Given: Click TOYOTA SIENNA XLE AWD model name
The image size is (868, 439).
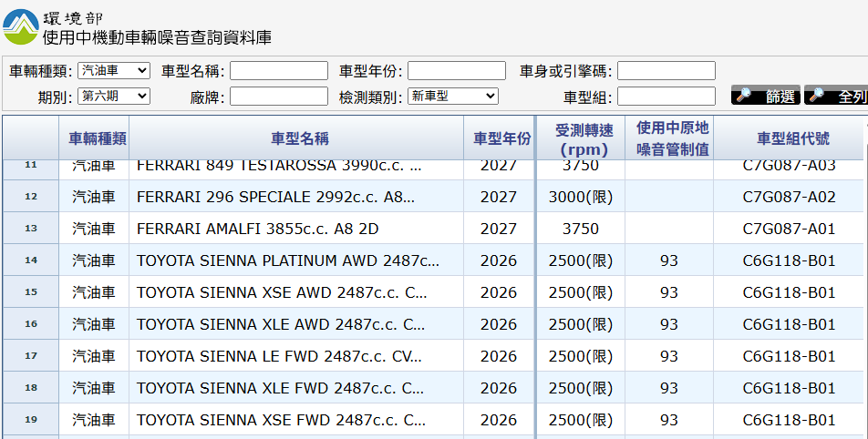Looking at the screenshot, I should 281,324.
